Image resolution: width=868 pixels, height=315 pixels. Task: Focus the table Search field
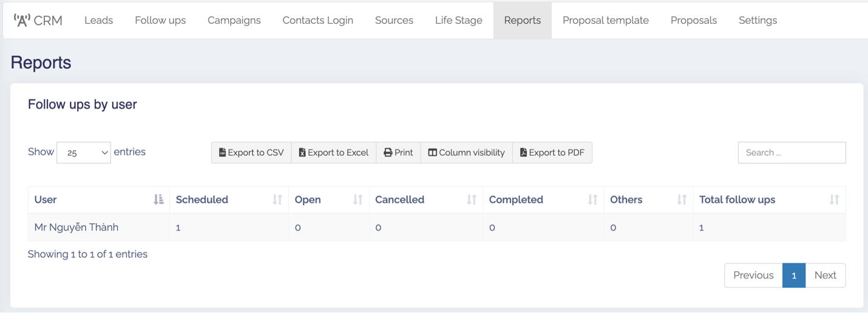point(792,153)
